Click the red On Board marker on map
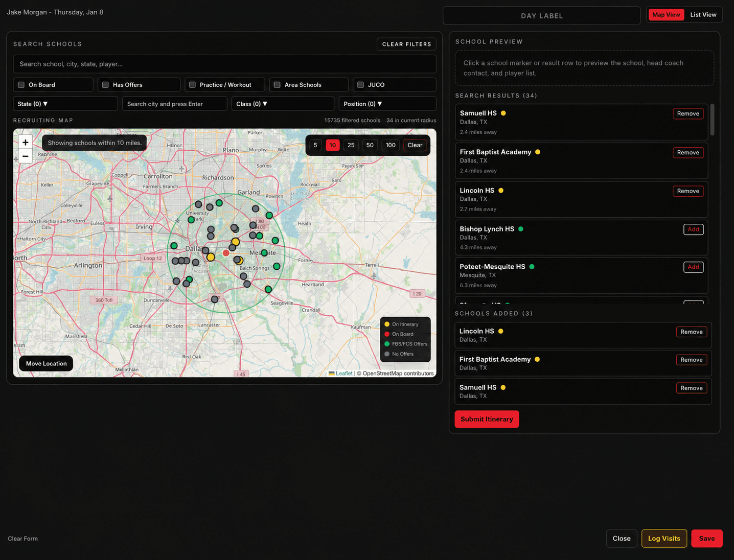This screenshot has width=734, height=560. (x=226, y=253)
